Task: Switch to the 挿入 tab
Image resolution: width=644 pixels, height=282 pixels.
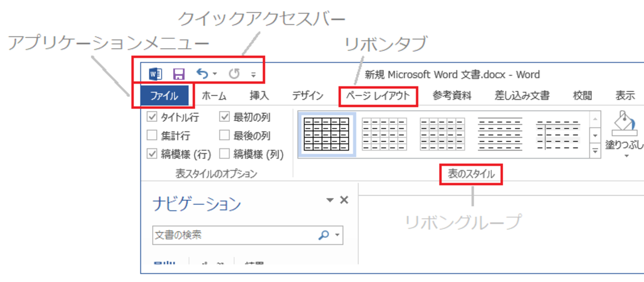Action: coord(259,96)
